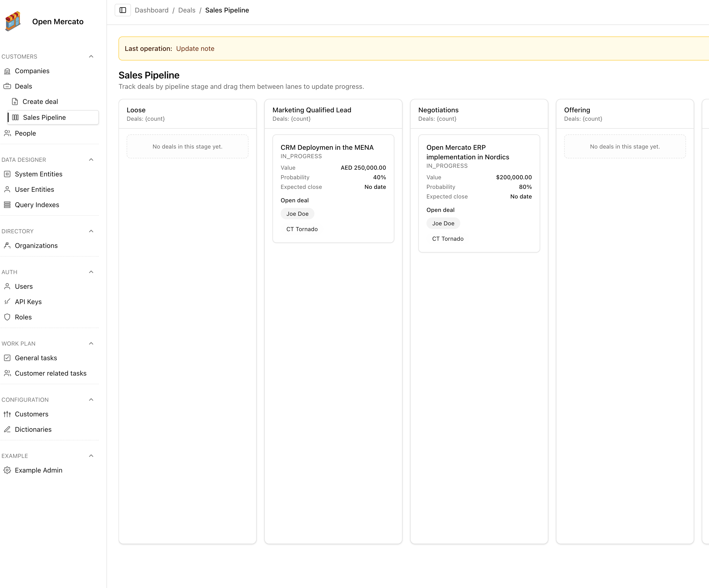Collapse the DATA DESIGNER section
This screenshot has width=709, height=588.
point(91,159)
